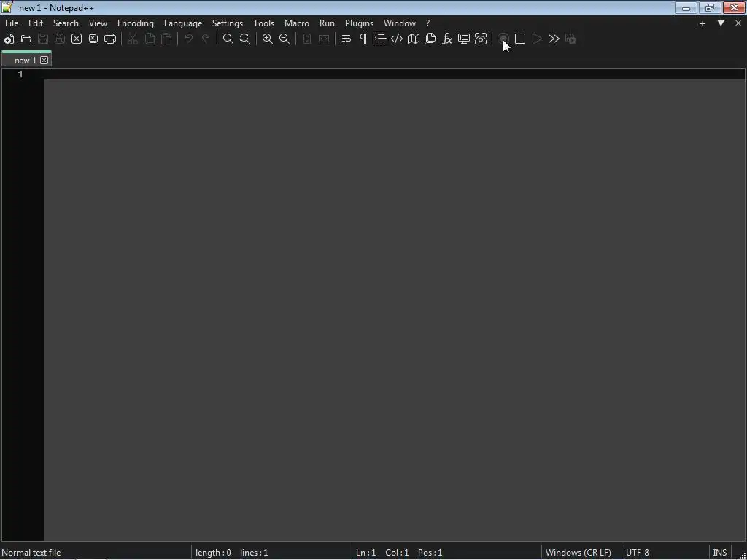Zoom in using plus magnifier icon

tap(268, 39)
